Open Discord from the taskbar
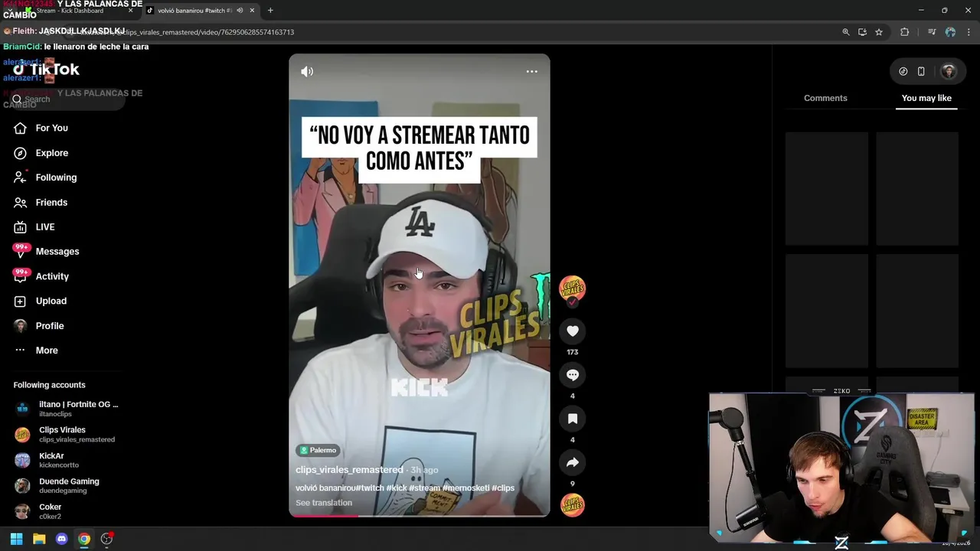 pyautogui.click(x=62, y=539)
